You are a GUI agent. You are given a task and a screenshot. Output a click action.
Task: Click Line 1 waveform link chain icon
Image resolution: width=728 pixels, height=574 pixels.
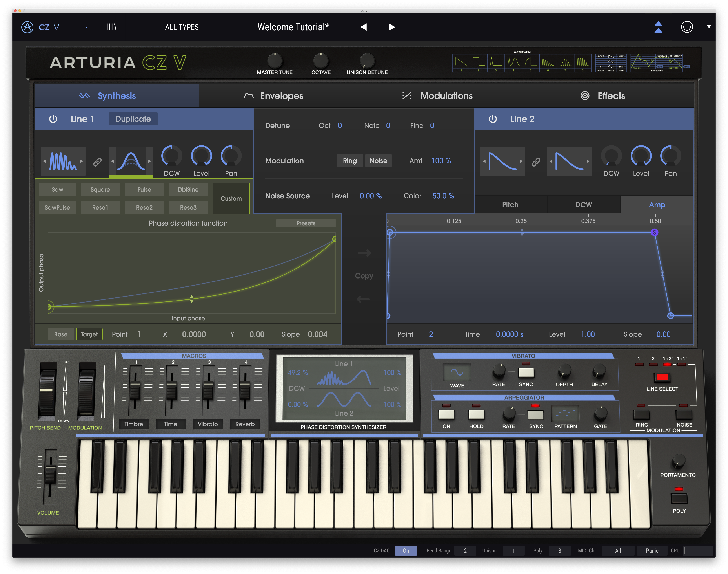point(97,162)
